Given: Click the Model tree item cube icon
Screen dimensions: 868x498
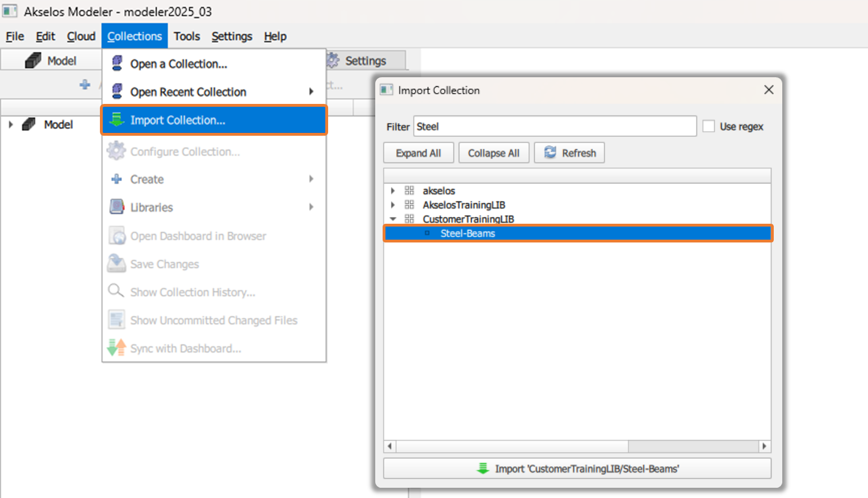Looking at the screenshot, I should [x=28, y=124].
